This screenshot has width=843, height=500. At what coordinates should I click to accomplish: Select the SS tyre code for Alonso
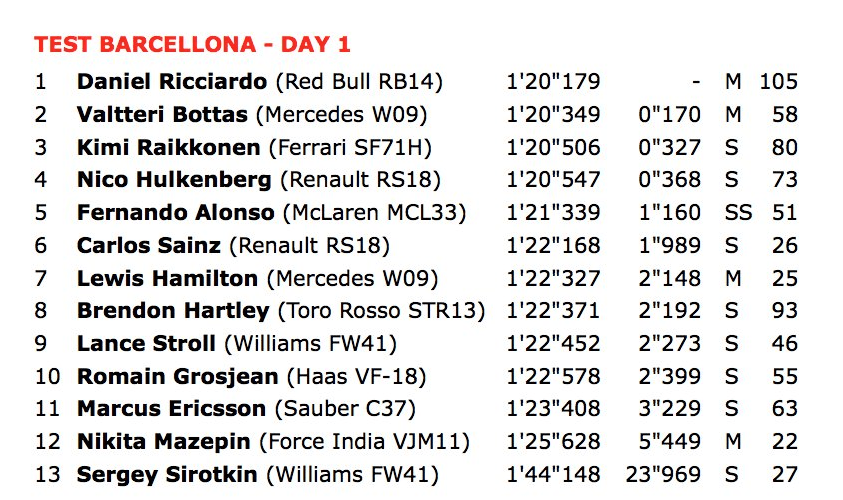tap(738, 212)
